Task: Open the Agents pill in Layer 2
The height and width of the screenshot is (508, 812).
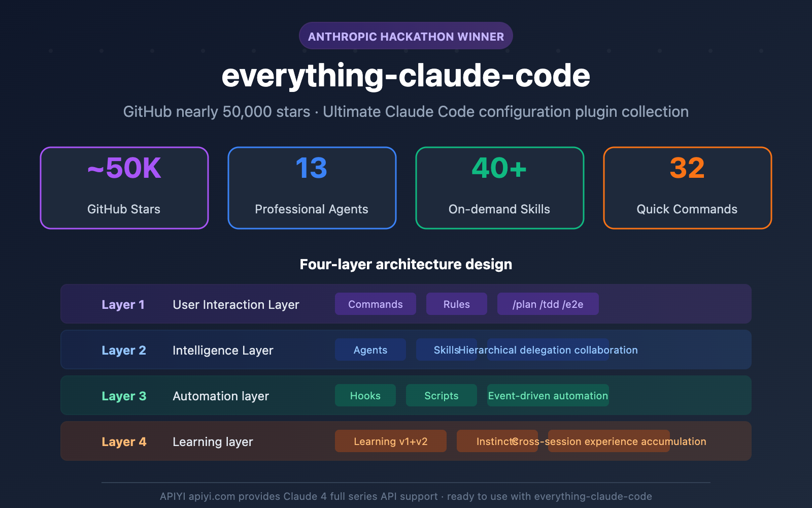Action: [370, 350]
